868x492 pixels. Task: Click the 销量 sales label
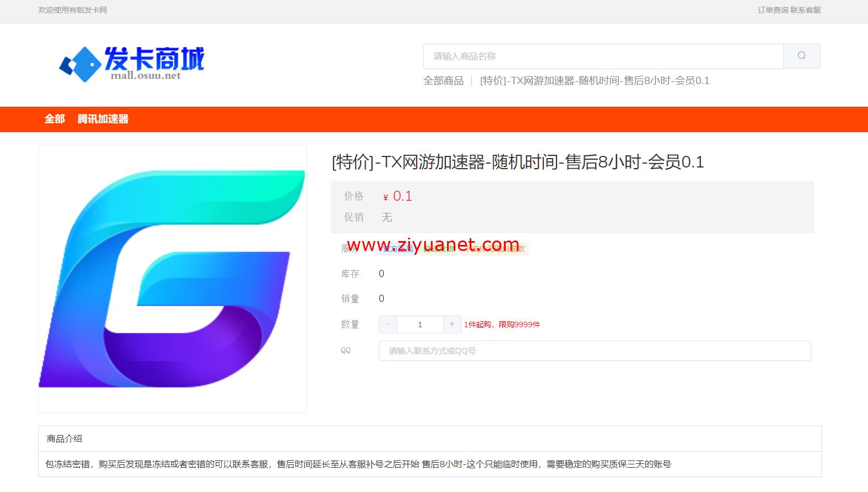click(350, 299)
